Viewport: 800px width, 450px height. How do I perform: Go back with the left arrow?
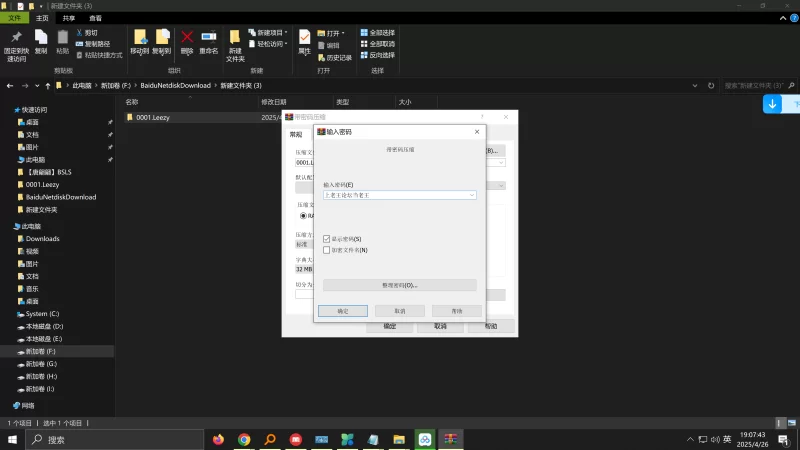[10, 86]
